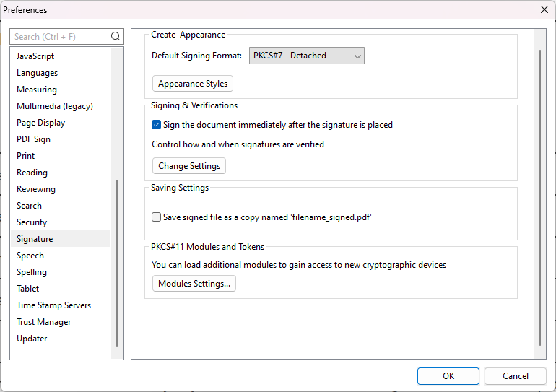Image resolution: width=556 pixels, height=392 pixels.
Task: Open Modules Settings... button
Action: pyautogui.click(x=194, y=284)
